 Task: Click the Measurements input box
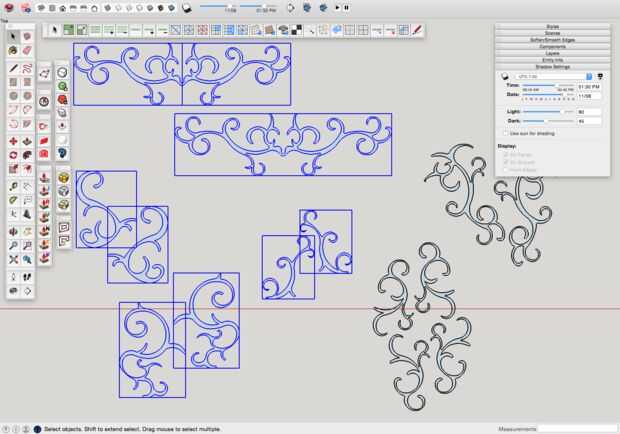(577, 429)
